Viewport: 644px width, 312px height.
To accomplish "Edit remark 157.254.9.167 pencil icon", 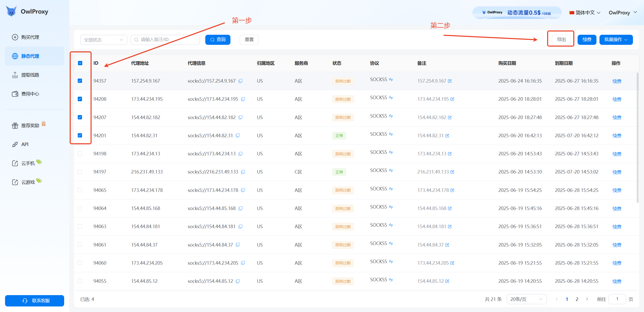I will pyautogui.click(x=450, y=81).
